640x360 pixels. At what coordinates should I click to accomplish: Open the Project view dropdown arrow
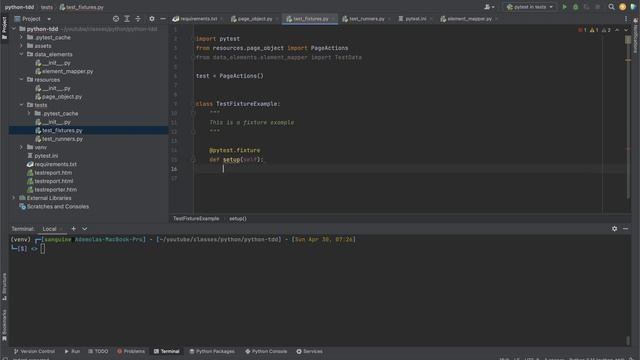49,19
